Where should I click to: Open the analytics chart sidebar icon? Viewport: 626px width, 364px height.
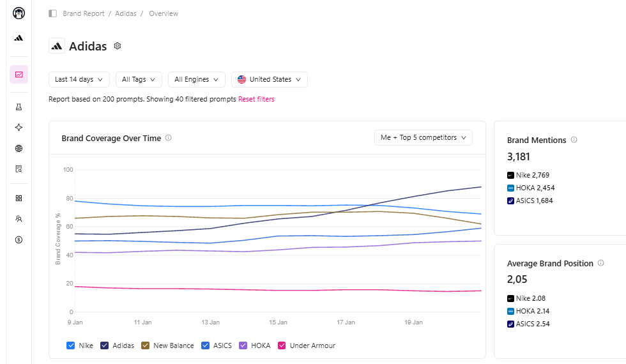tap(19, 75)
